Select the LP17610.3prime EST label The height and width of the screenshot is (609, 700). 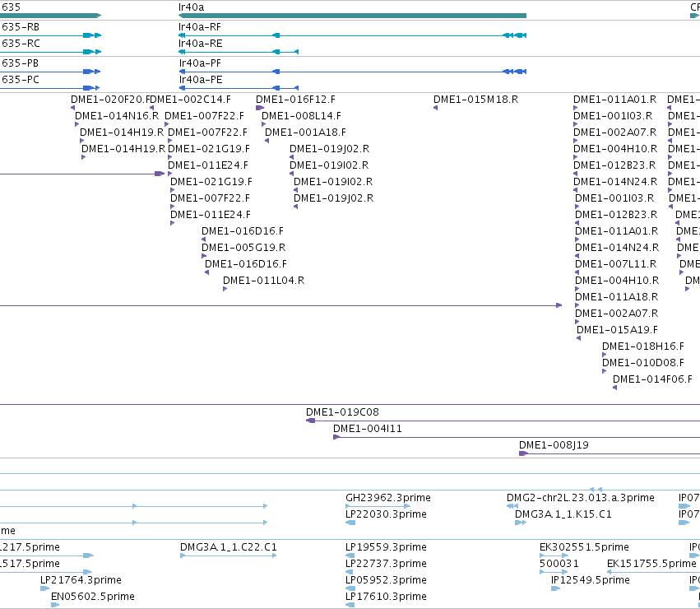click(386, 597)
